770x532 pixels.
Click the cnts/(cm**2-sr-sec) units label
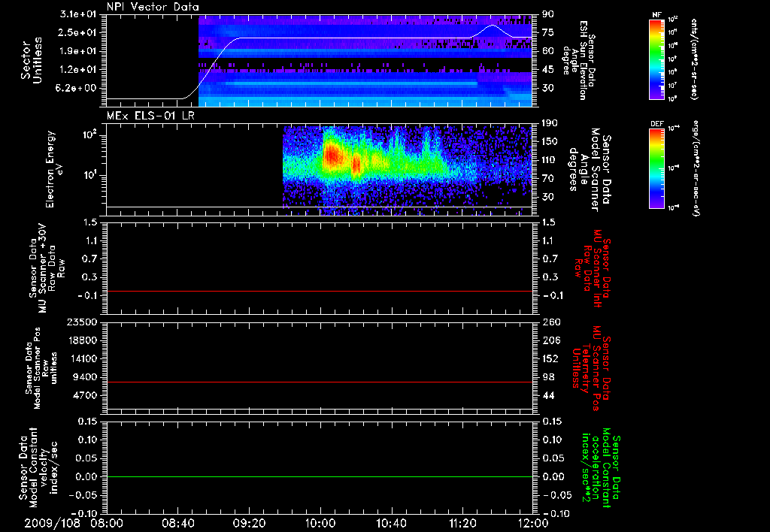pos(694,59)
